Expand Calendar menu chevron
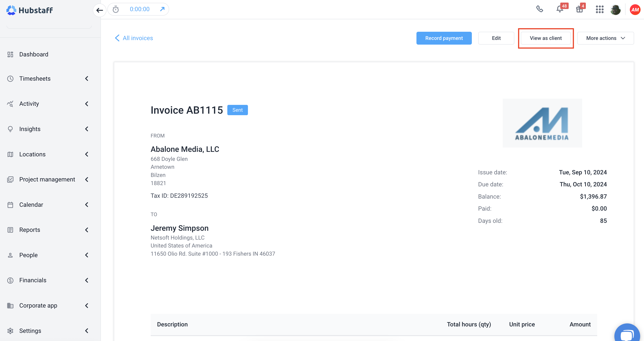The image size is (644, 341). coord(87,205)
